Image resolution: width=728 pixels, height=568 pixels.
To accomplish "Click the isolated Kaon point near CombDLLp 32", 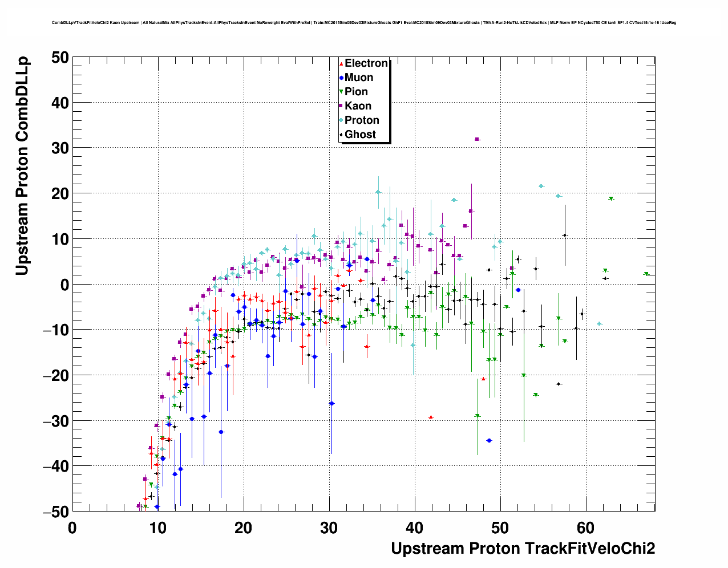I will coord(477,139).
